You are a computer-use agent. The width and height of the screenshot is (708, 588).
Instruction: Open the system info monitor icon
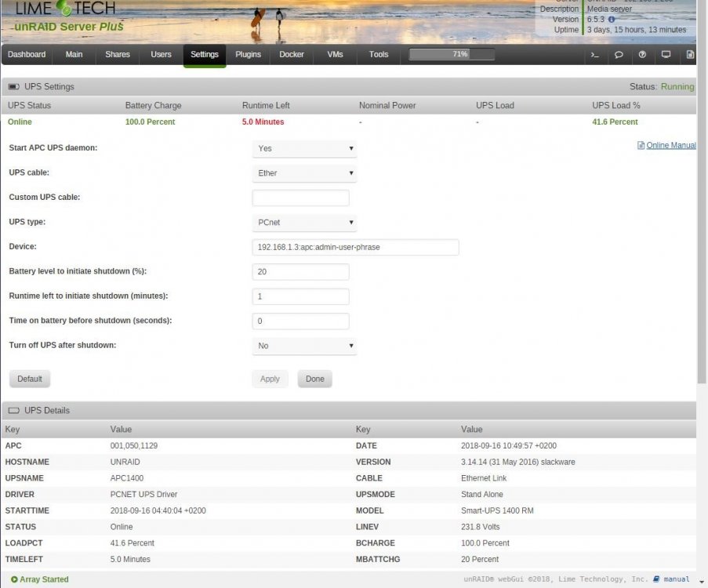click(x=666, y=55)
